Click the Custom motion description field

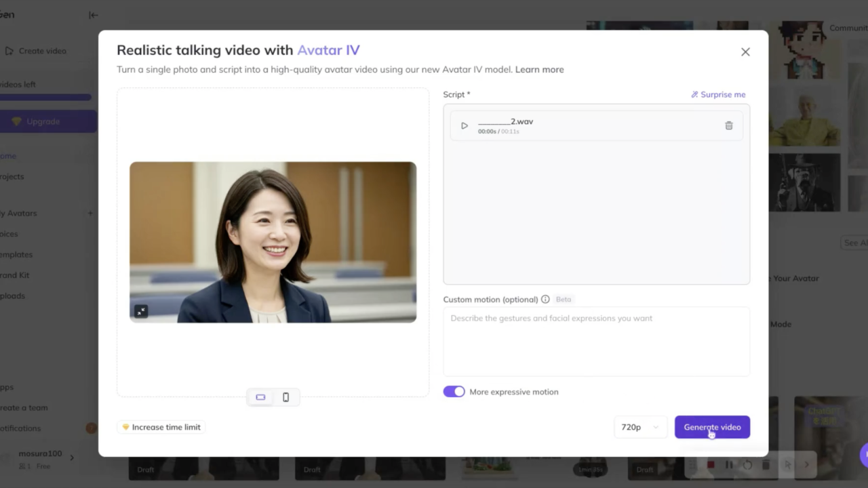coord(596,342)
